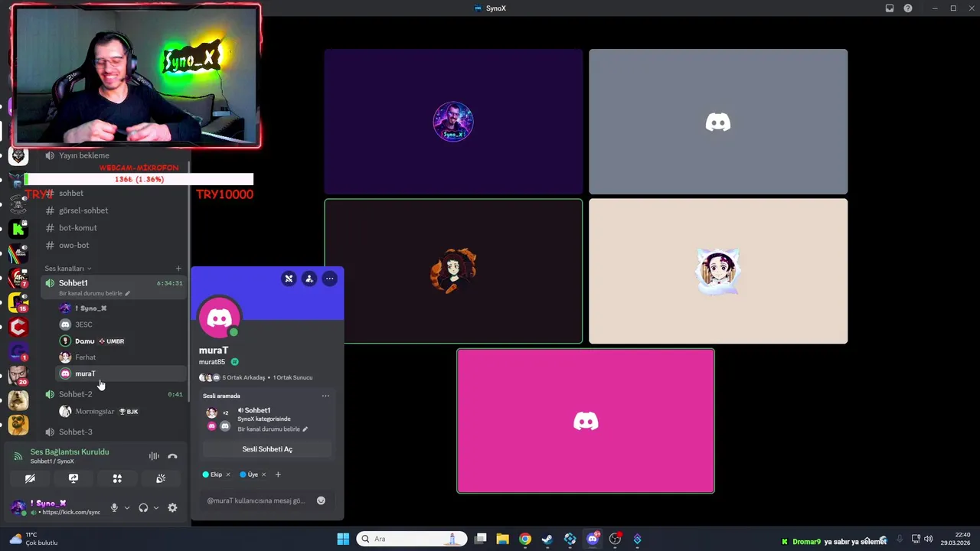Add a channel with Ses kanalları plus icon

point(178,269)
